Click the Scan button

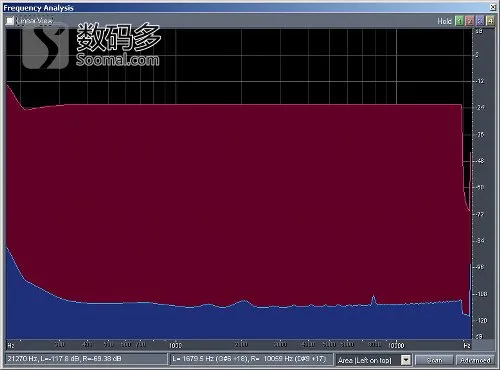tap(434, 360)
